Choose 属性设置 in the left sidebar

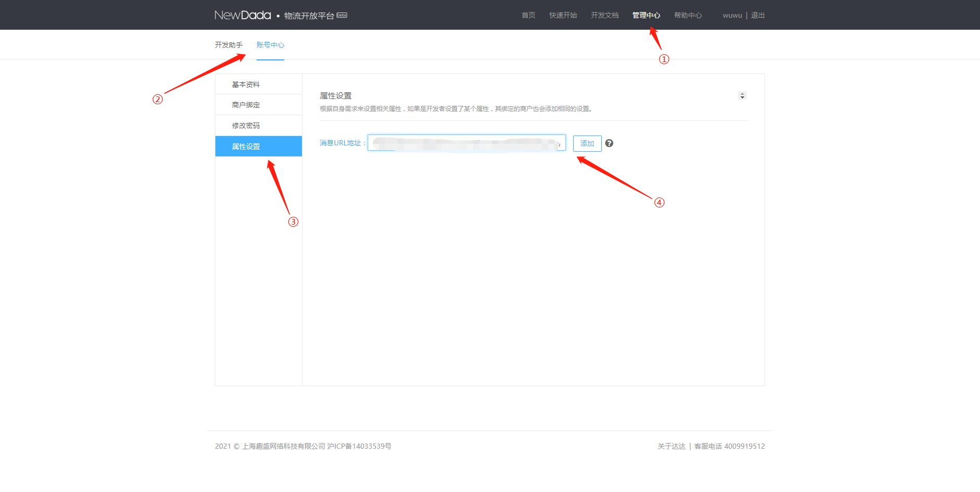[x=246, y=146]
